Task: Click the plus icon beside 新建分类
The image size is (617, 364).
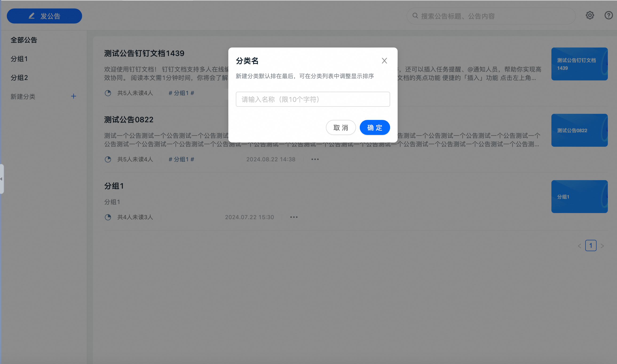Action: tap(73, 96)
